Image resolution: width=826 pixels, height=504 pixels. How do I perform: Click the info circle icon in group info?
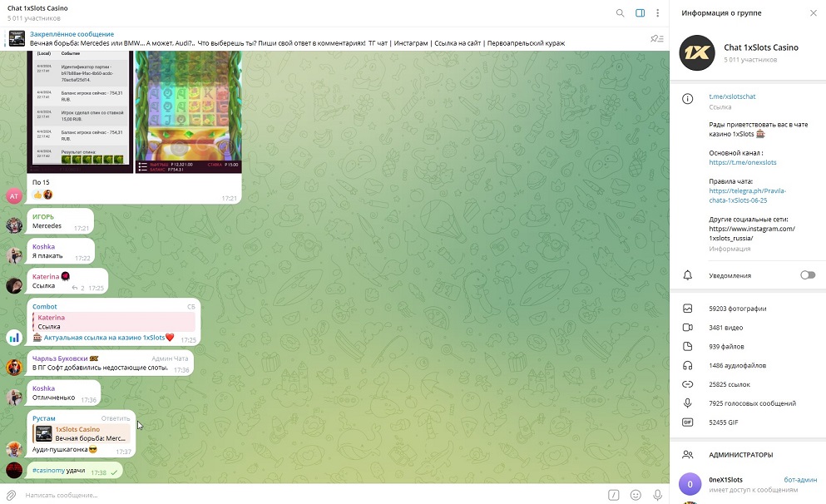click(x=687, y=99)
